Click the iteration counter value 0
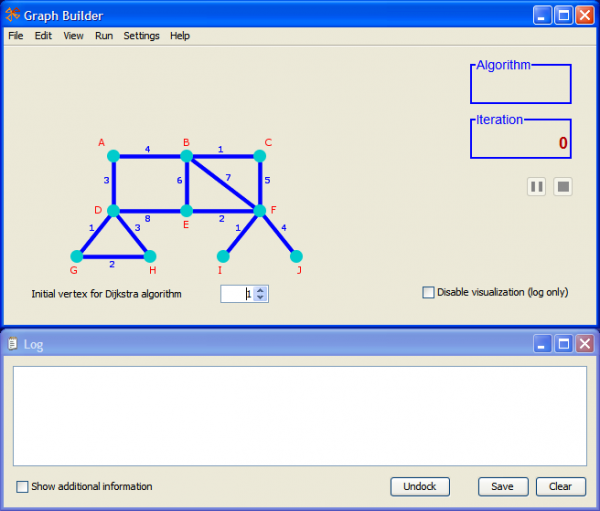Viewport: 600px width, 511px height. point(563,143)
